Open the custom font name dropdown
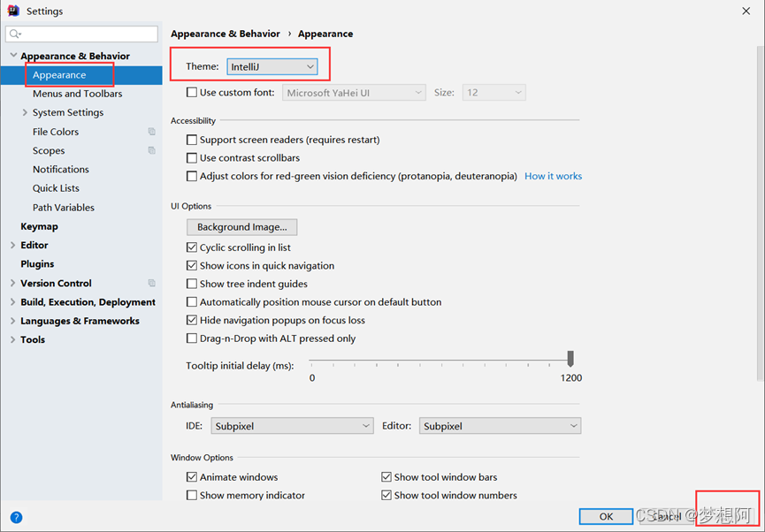Image resolution: width=765 pixels, height=532 pixels. [354, 93]
